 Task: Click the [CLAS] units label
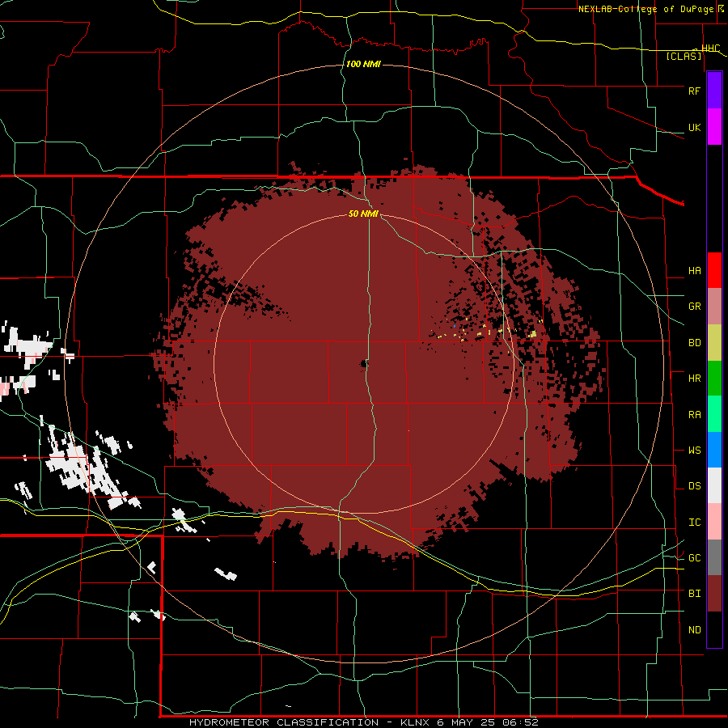point(684,56)
